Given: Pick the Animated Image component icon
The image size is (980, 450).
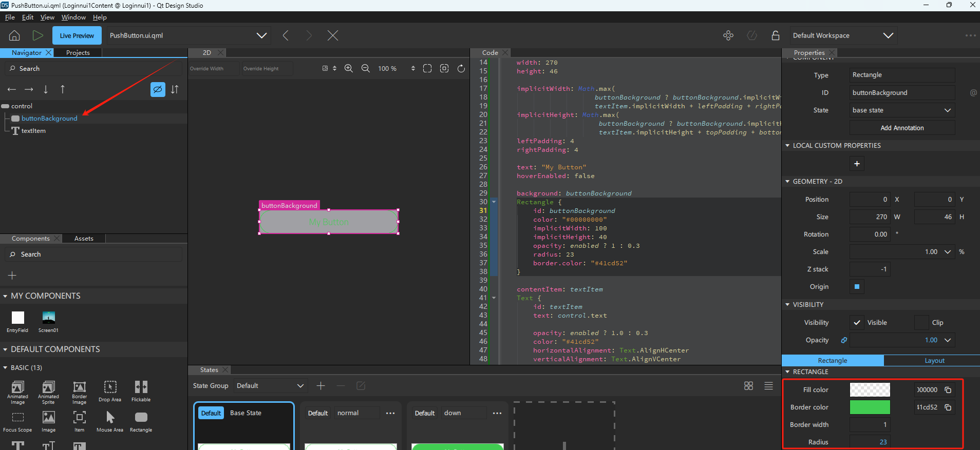Looking at the screenshot, I should [x=17, y=393].
